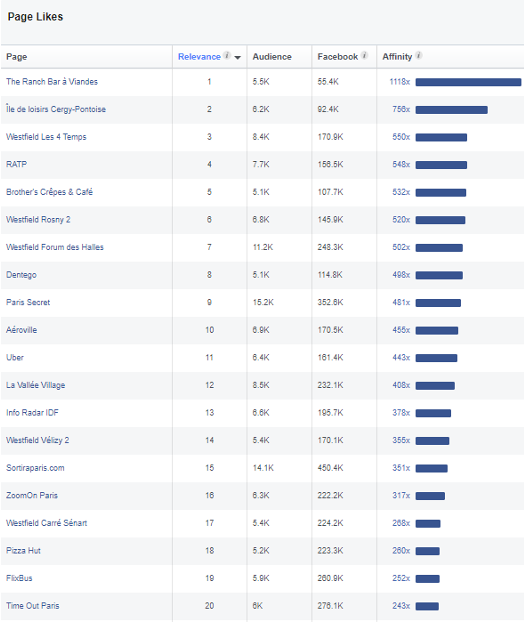Sort by the Affinity column header
Image resolution: width=524 pixels, height=622 pixels.
(x=397, y=57)
